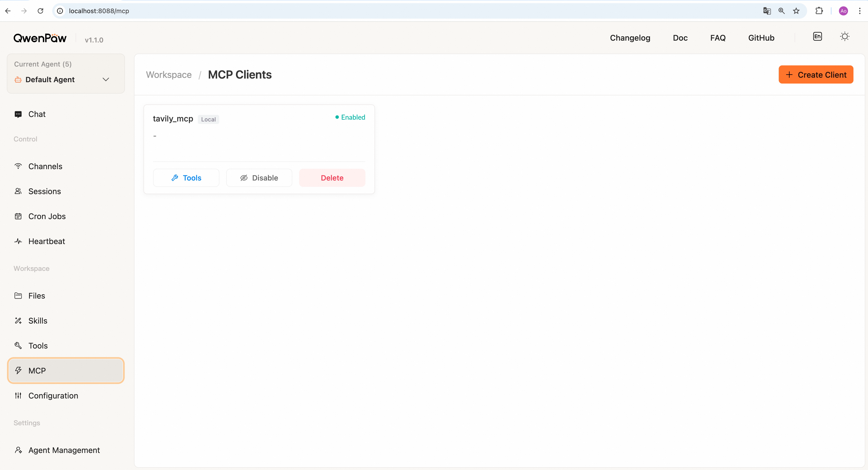Go to the Sessions page
The height and width of the screenshot is (470, 868).
click(x=45, y=191)
